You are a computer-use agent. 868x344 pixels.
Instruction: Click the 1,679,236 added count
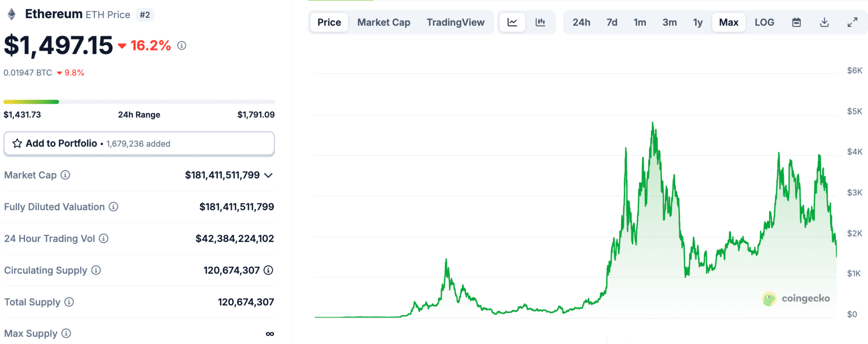pyautogui.click(x=138, y=144)
